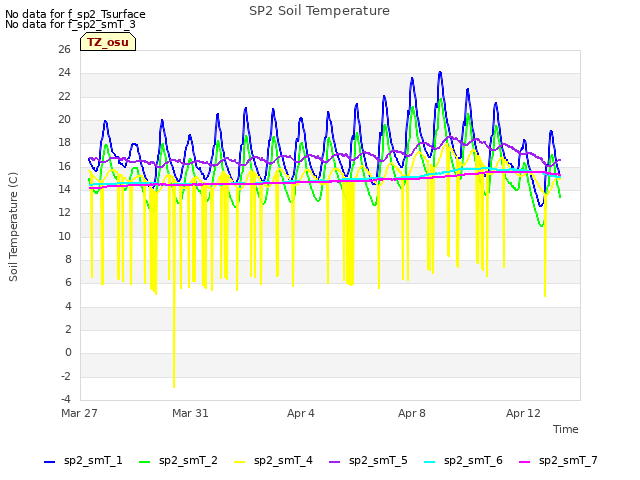Click the 26 y-axis tick label
The height and width of the screenshot is (480, 640).
(x=64, y=49)
